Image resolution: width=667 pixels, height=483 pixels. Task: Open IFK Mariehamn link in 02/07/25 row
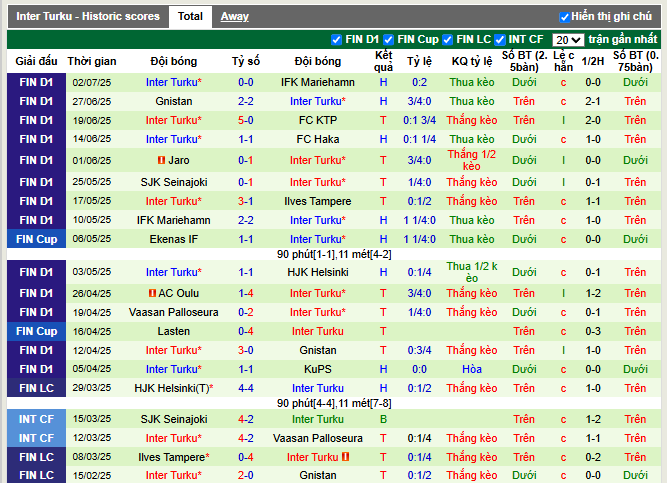(318, 83)
